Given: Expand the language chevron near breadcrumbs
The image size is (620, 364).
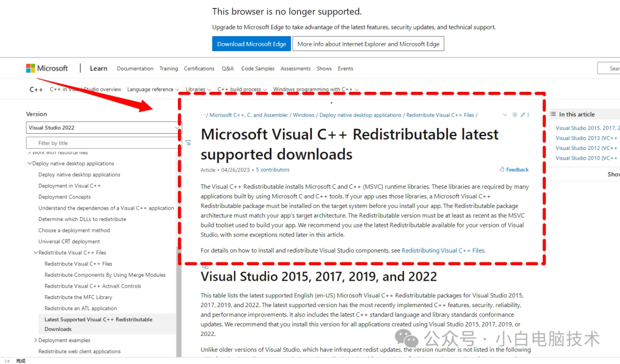Looking at the screenshot, I should pyautogui.click(x=505, y=115).
